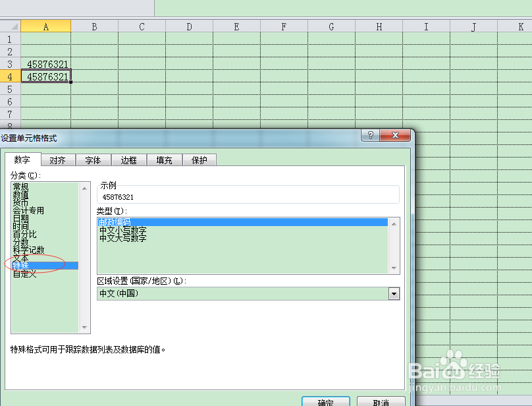Select 特殊 in the category list
The image size is (532, 406).
tap(45, 266)
